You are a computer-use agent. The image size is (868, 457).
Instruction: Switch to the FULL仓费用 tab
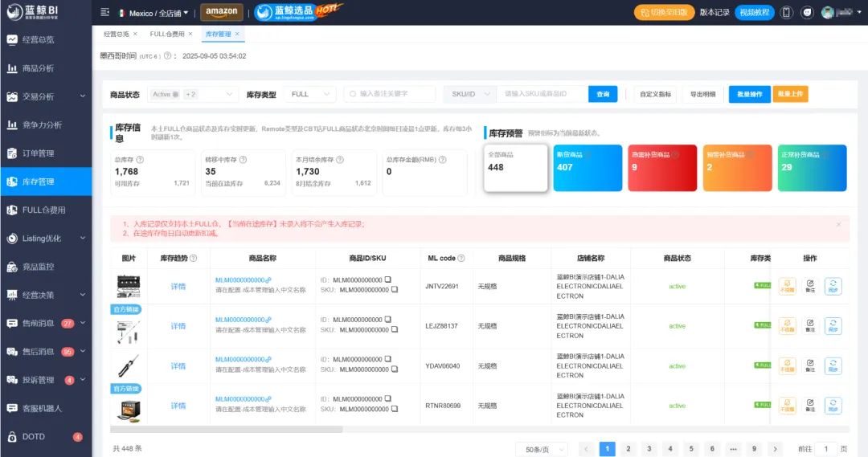pos(167,34)
